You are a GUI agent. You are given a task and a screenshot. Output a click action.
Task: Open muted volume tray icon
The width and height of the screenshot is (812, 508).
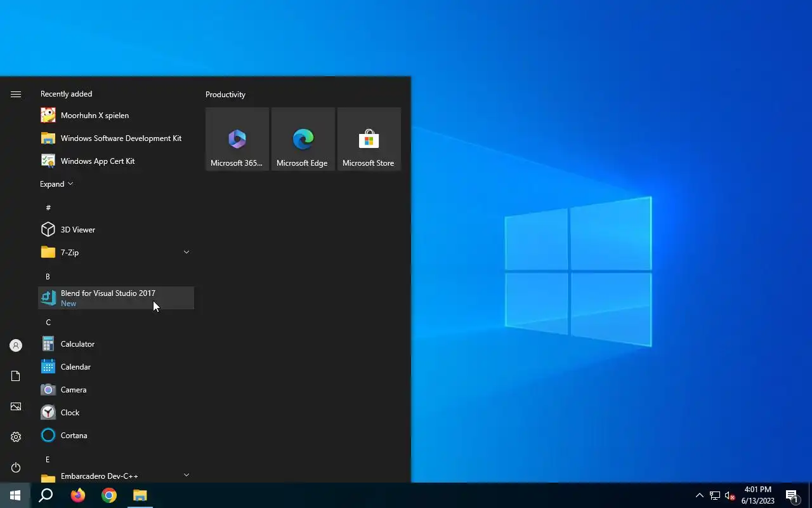[730, 495]
